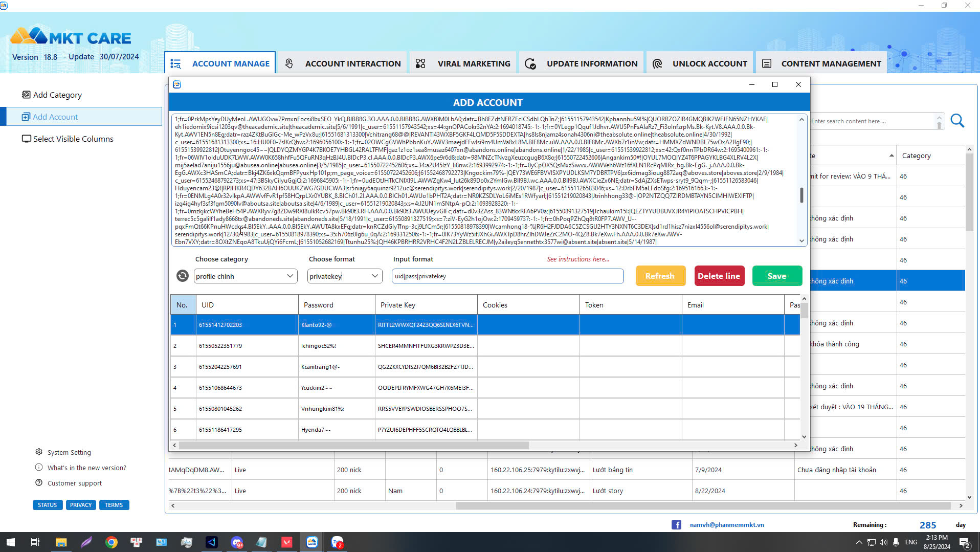Open Visual Studio from taskbar
Image resolution: width=980 pixels, height=552 pixels.
click(x=211, y=542)
